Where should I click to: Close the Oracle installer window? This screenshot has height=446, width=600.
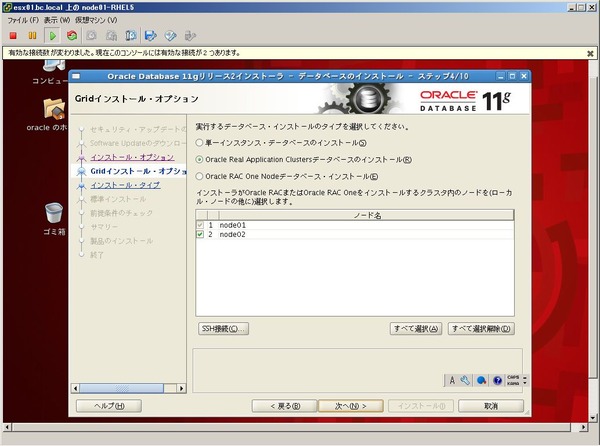524,76
